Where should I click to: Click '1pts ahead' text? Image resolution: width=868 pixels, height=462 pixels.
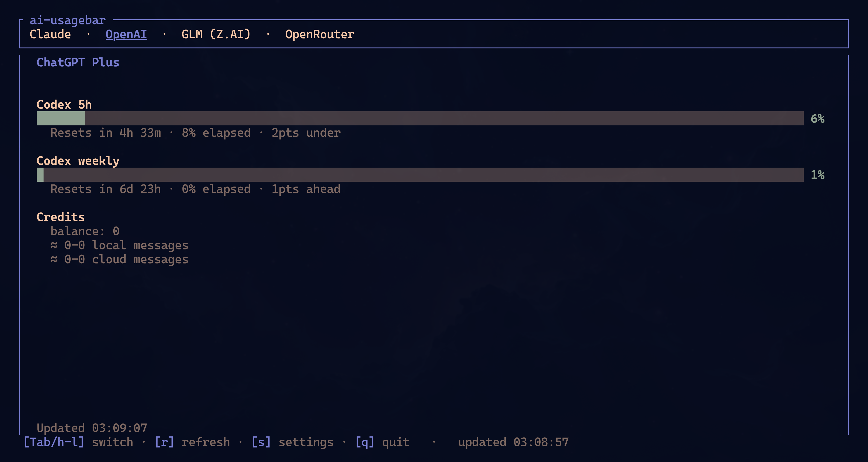(x=306, y=189)
